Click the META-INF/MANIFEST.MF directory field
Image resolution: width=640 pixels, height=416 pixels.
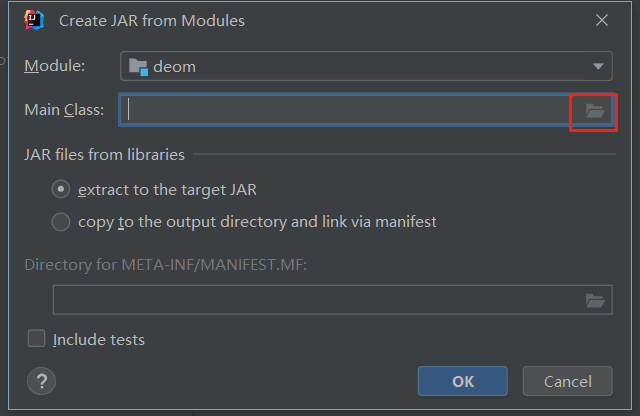coord(316,300)
